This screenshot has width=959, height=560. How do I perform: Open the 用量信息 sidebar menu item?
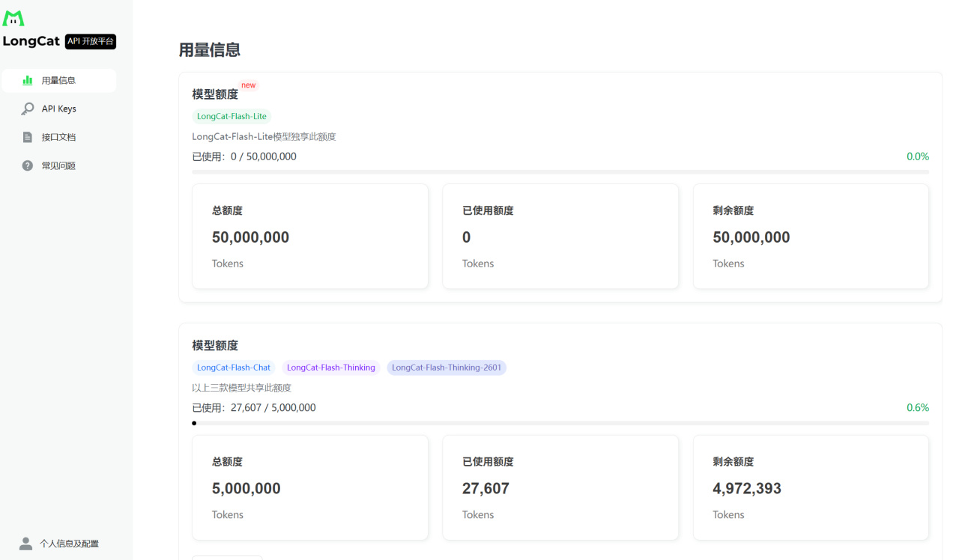58,80
